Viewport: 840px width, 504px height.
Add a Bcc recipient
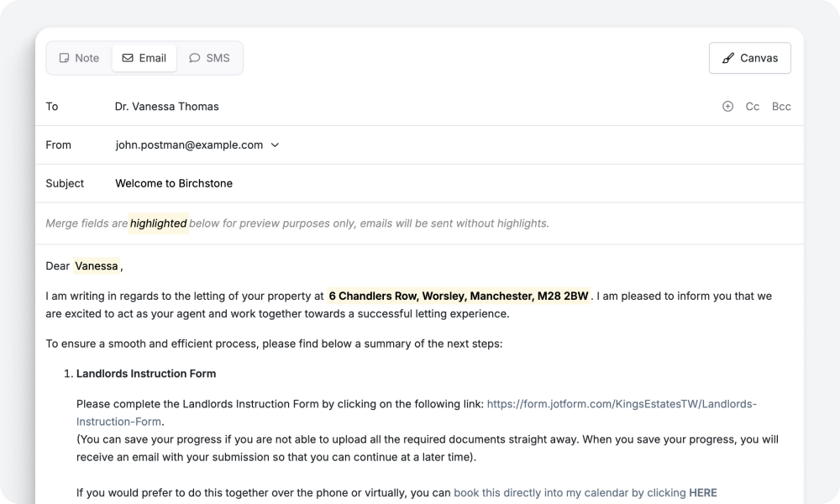[780, 107]
